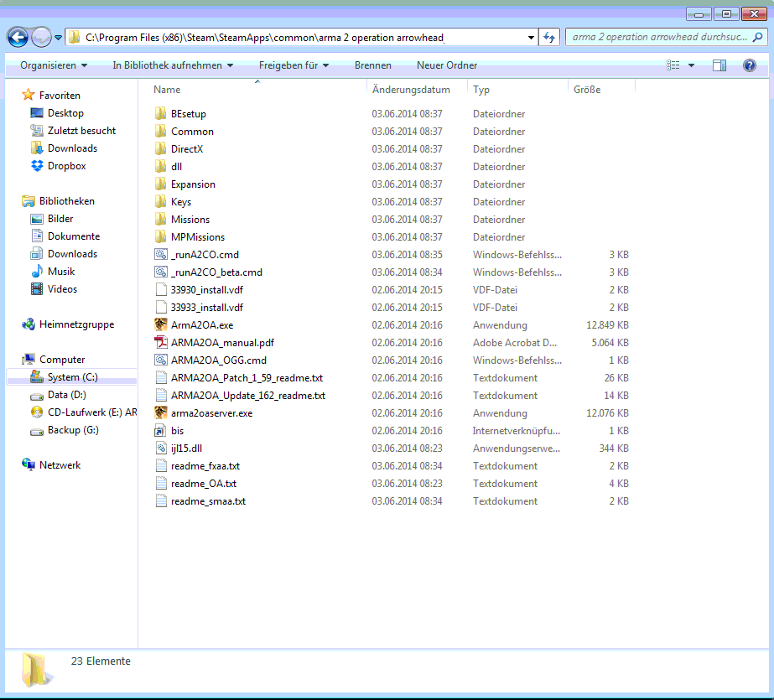The width and height of the screenshot is (774, 700).
Task: Toggle the preview pane icon
Action: [719, 65]
